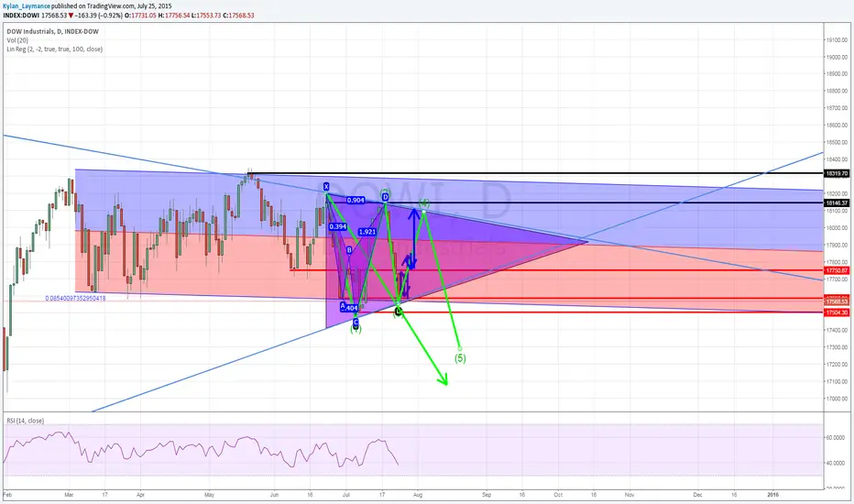Click the red 17750.87 price line label
This screenshot has width=854, height=504.
[837, 270]
